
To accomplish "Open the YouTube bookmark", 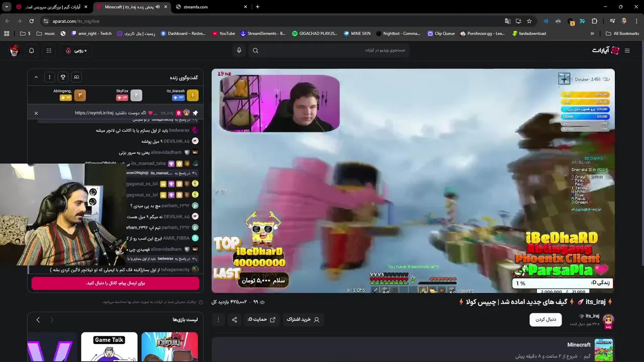I will point(224,34).
